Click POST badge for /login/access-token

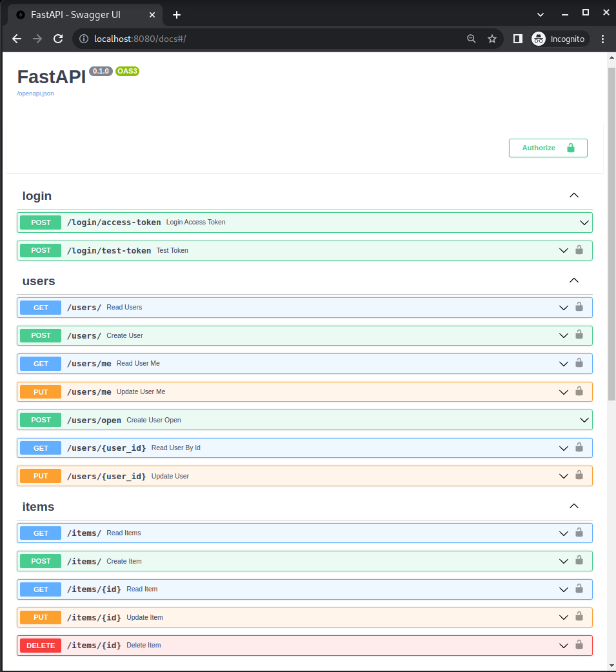point(41,222)
